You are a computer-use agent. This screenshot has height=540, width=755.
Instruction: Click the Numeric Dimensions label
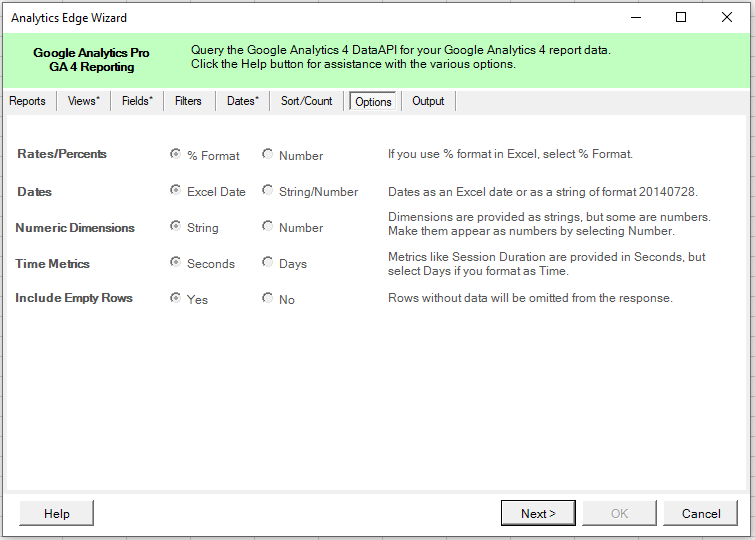click(75, 227)
